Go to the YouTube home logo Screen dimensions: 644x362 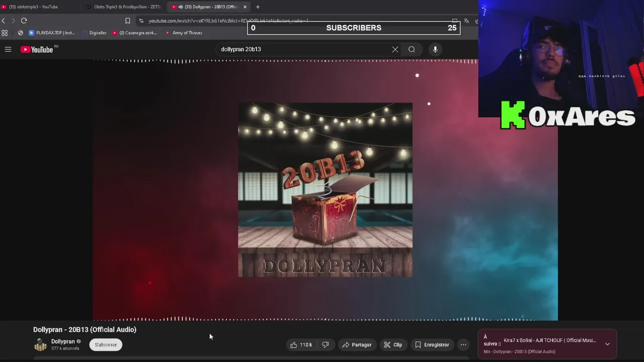[x=37, y=49]
